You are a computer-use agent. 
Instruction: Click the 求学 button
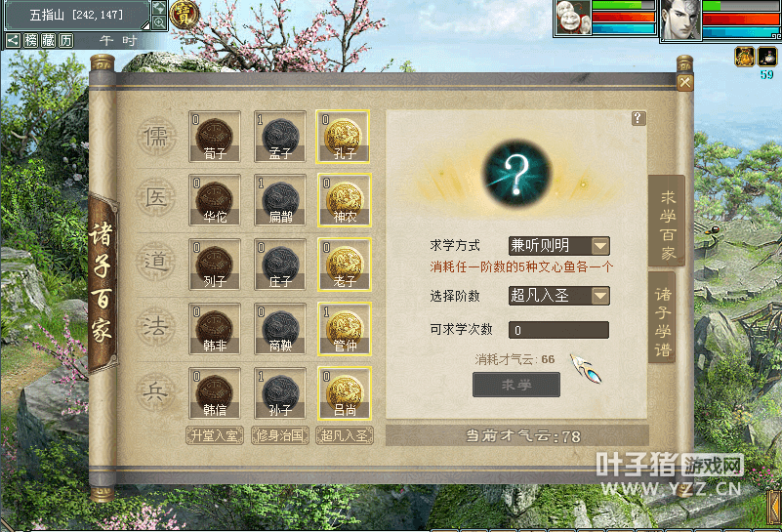pos(516,385)
